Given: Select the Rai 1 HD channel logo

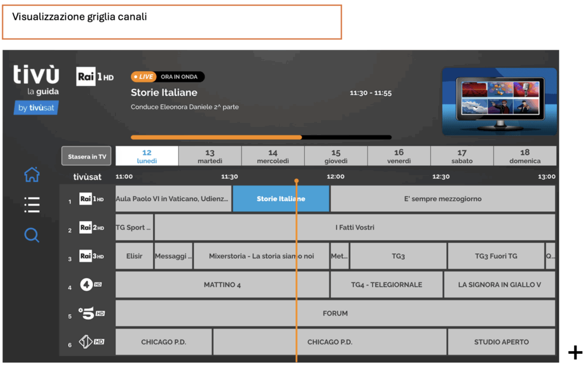Looking at the screenshot, I should [x=91, y=199].
